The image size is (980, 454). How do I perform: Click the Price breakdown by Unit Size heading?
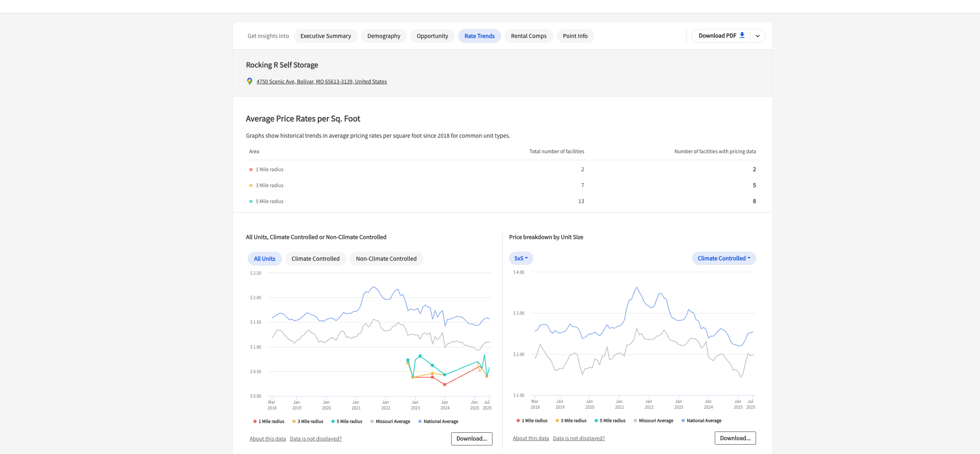click(x=546, y=237)
